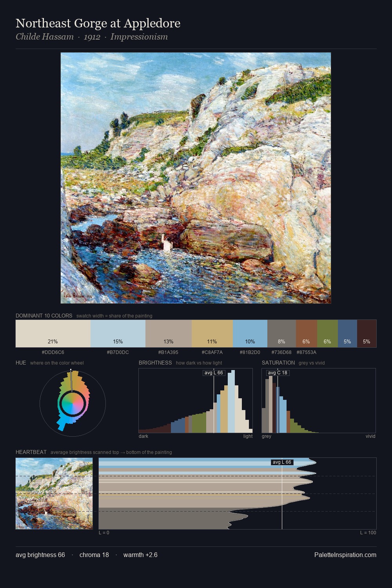This screenshot has width=392, height=588.
Task: Click the HEARTBEAT section heading
Action: pyautogui.click(x=31, y=452)
